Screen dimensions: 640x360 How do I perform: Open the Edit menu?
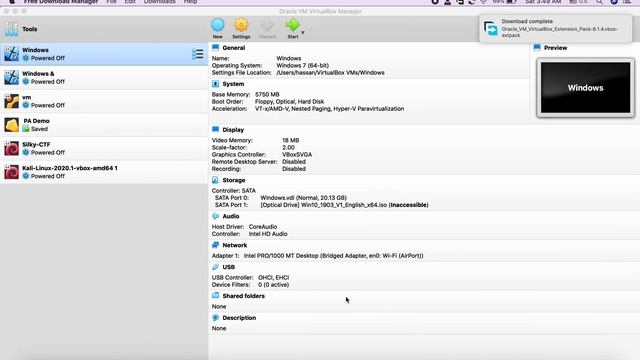coord(130,2)
